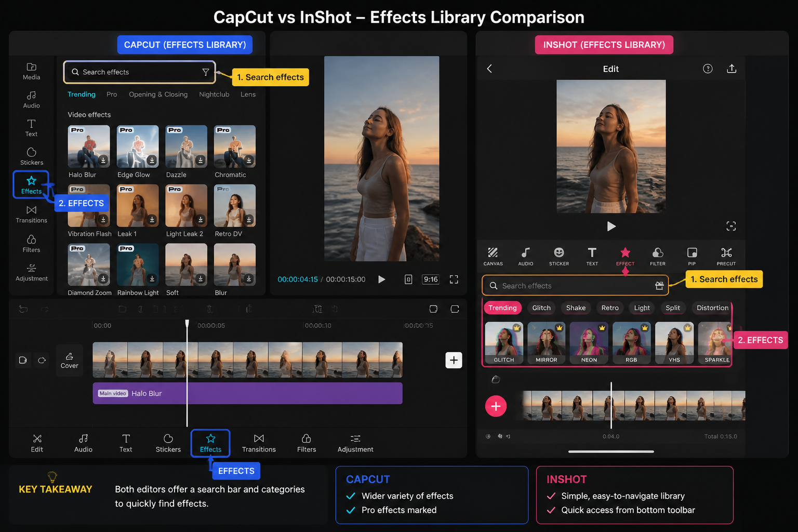
Task: Open Audio tool in InShot toolbar
Action: [526, 257]
